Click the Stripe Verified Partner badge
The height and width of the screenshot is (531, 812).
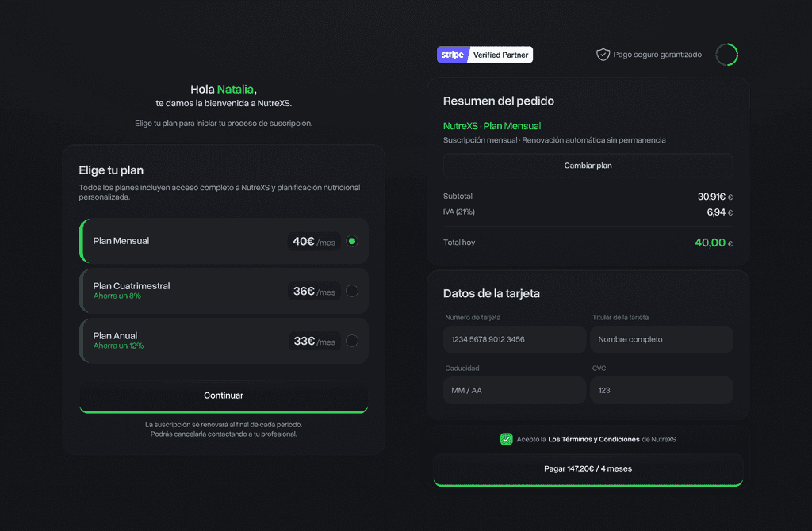[x=485, y=55]
